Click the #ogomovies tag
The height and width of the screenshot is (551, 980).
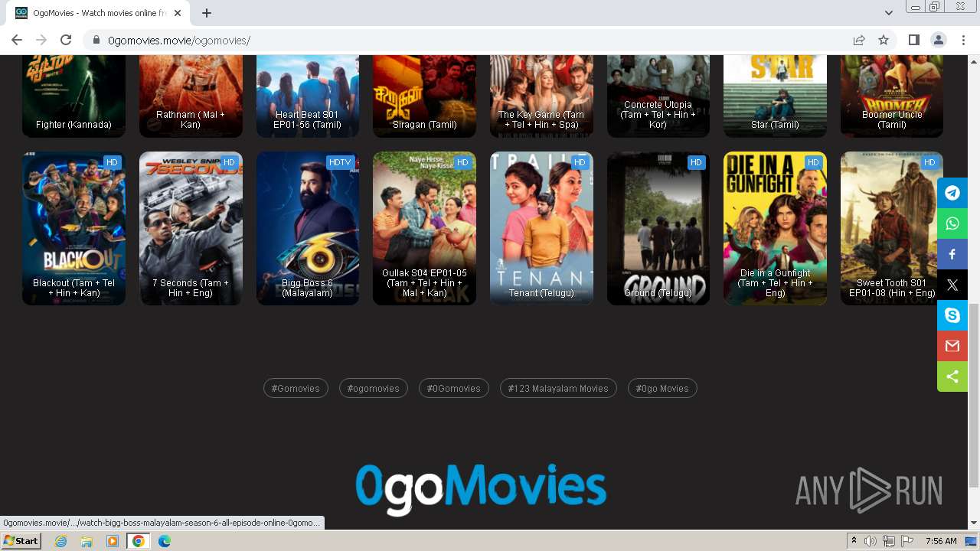point(374,388)
